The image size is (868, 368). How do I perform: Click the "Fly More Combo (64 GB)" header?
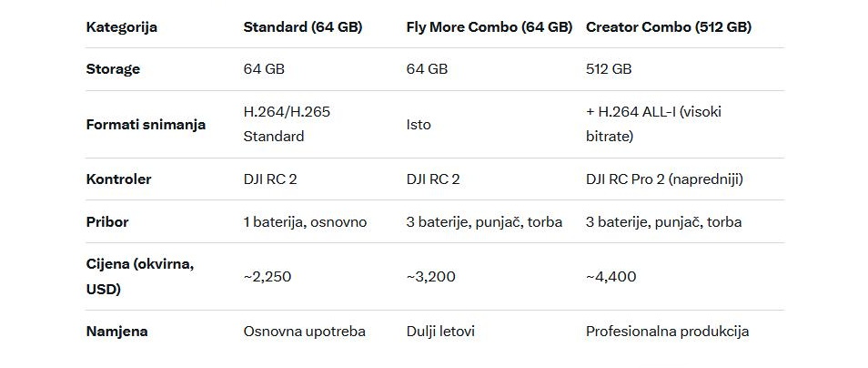click(489, 26)
